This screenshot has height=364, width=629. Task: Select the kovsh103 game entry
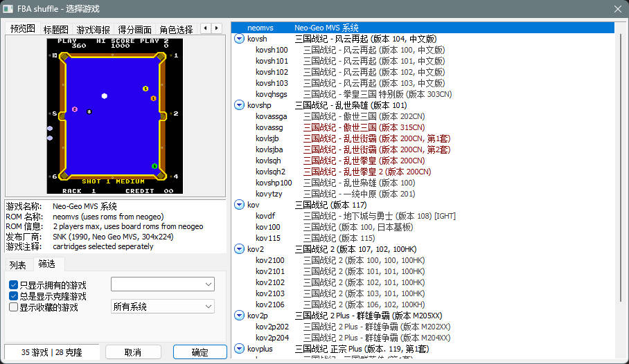pyautogui.click(x=423, y=83)
